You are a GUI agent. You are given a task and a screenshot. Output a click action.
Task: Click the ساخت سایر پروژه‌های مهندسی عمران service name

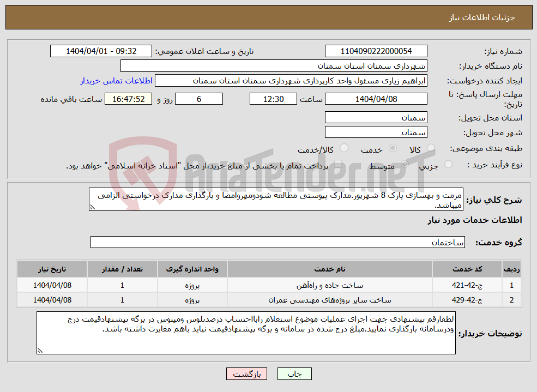pos(329,300)
